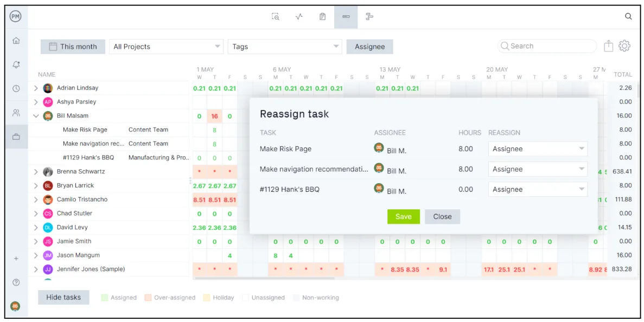Open the All Projects dropdown
644x322 pixels.
[166, 47]
